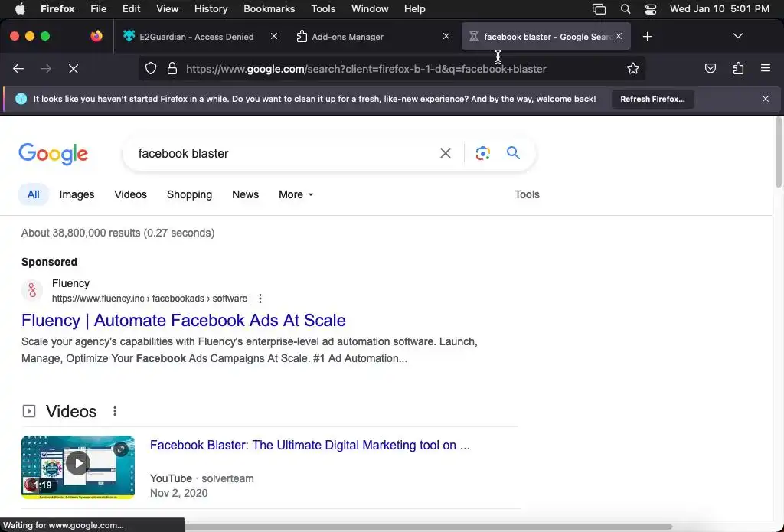784x532 pixels.
Task: Click the tracking protection shield icon
Action: [x=151, y=69]
